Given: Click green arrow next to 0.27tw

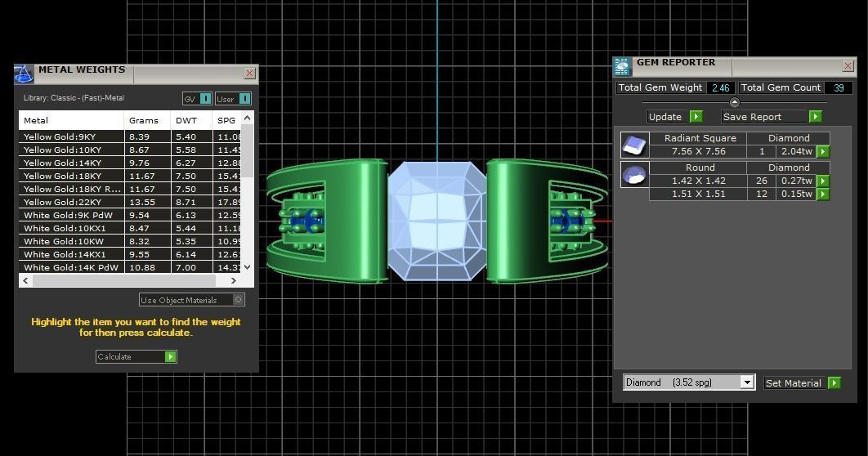Looking at the screenshot, I should [x=823, y=181].
